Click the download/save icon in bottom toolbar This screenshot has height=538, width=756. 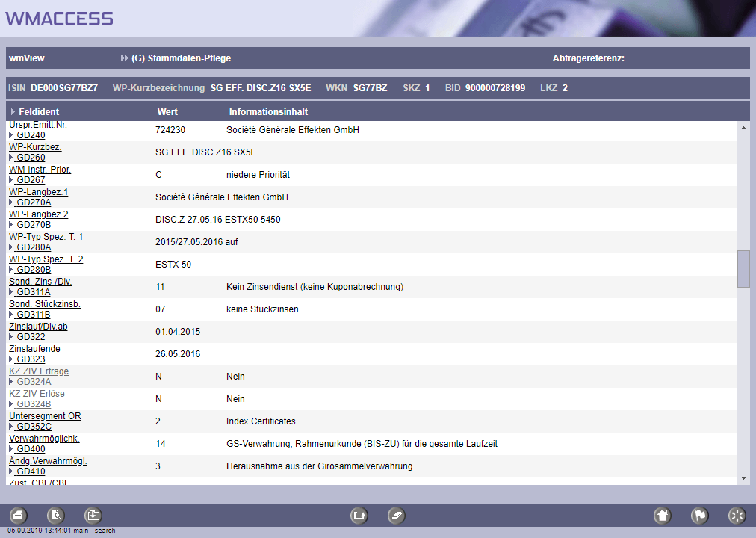93,515
